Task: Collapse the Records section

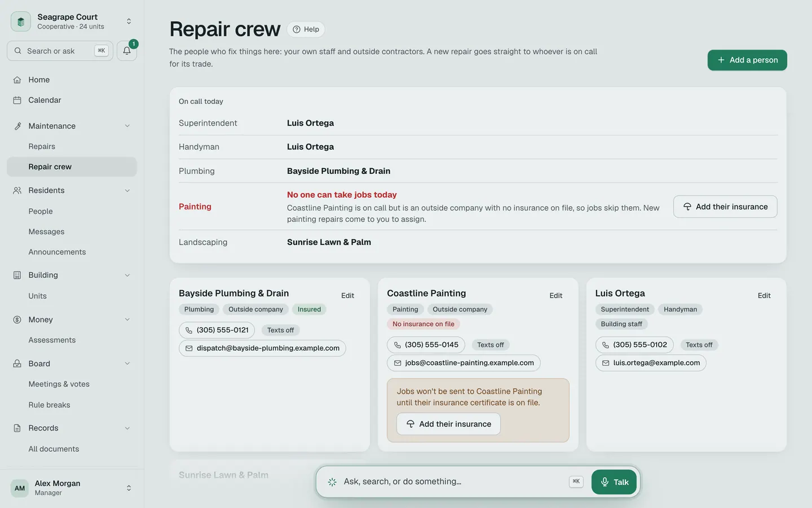Action: pyautogui.click(x=127, y=428)
